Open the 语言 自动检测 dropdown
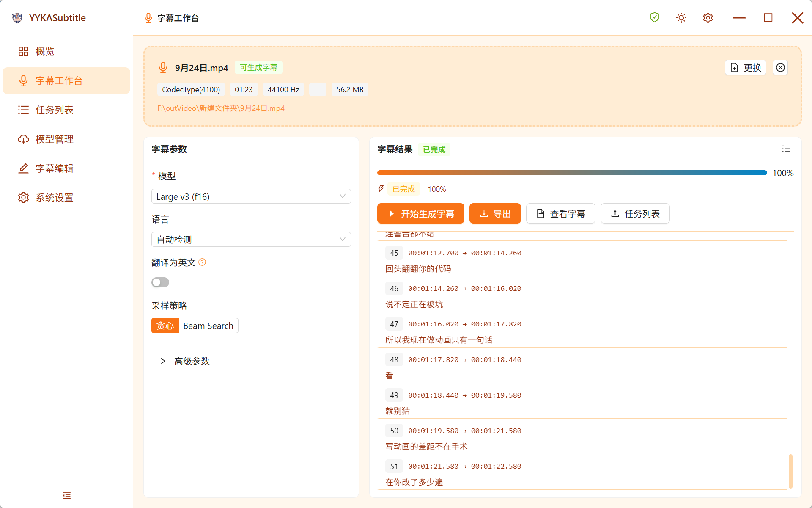 251,240
